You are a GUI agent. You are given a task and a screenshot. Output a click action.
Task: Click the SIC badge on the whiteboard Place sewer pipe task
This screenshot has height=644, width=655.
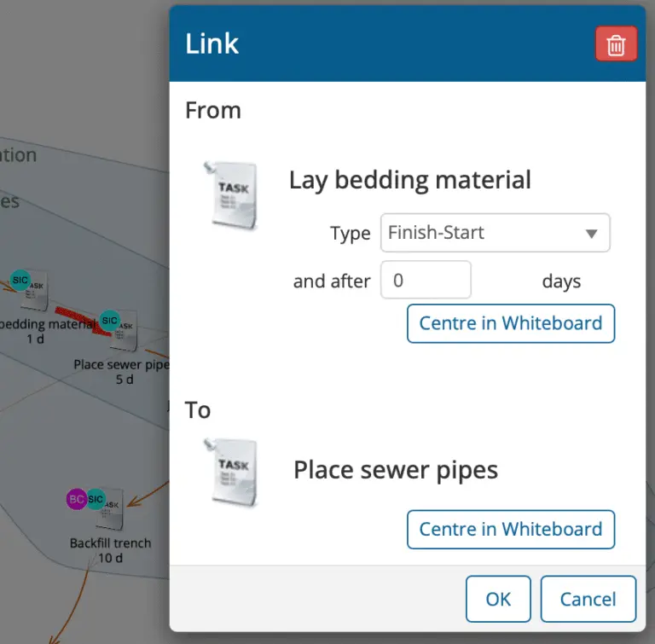(x=109, y=321)
